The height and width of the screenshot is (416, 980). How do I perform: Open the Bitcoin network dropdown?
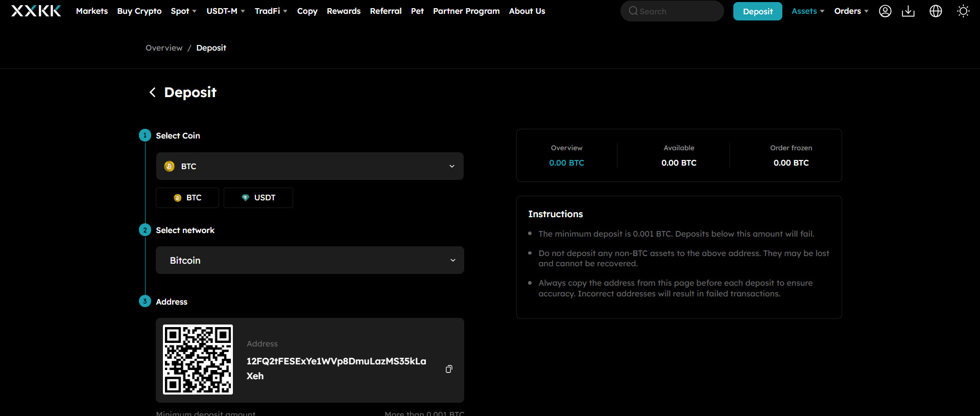(309, 260)
